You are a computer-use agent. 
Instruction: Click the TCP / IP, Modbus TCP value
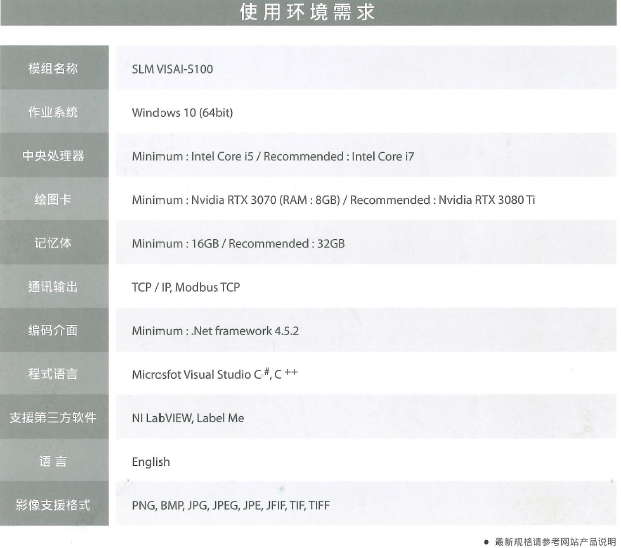click(x=186, y=287)
